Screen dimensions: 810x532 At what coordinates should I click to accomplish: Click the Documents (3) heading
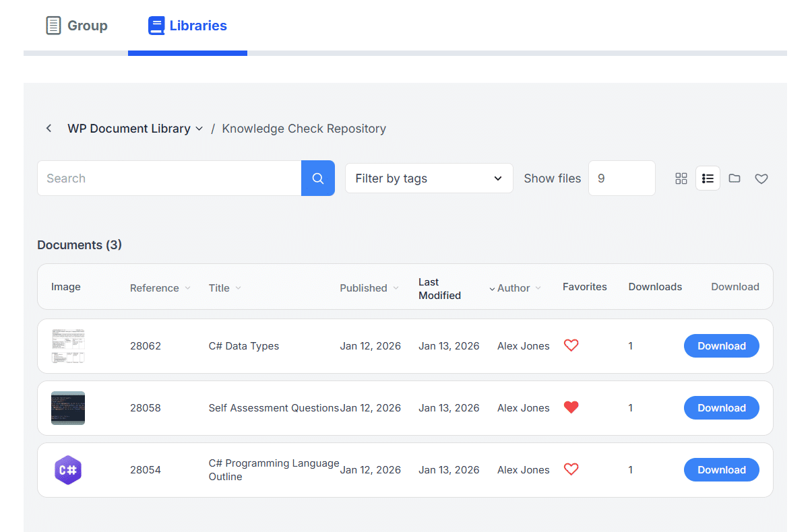pos(80,245)
